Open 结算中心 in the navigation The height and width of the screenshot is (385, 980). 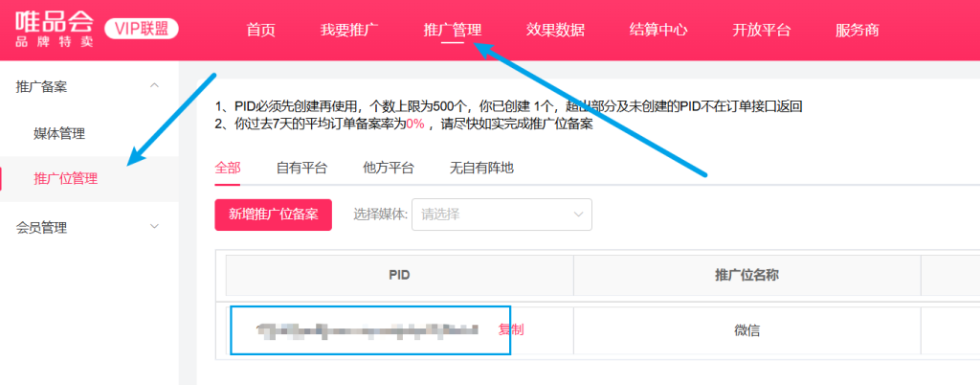[x=658, y=30]
